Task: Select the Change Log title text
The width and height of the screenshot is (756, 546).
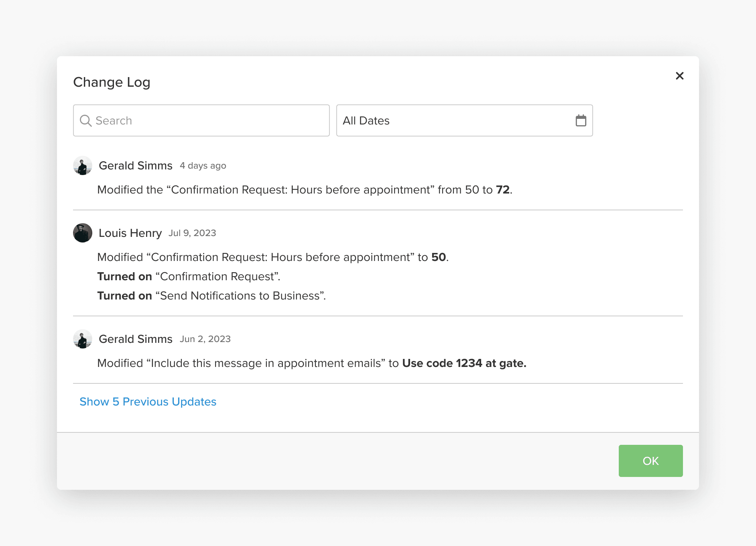Action: point(112,82)
